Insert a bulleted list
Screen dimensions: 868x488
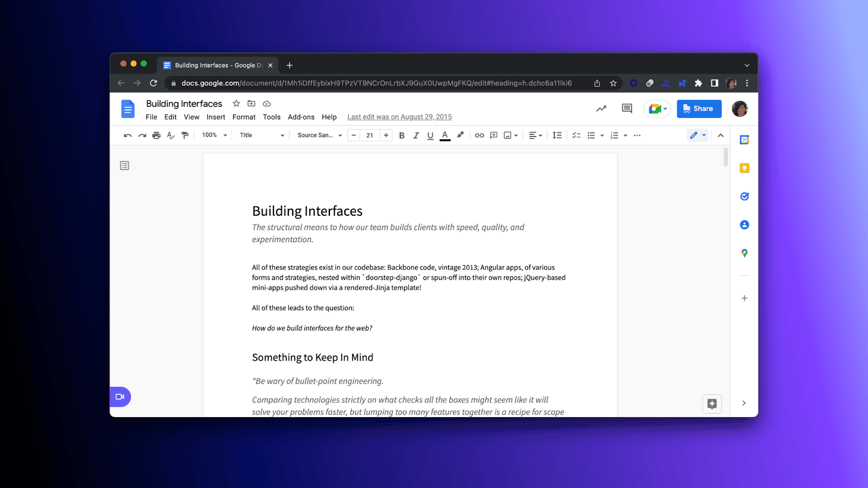coord(591,135)
